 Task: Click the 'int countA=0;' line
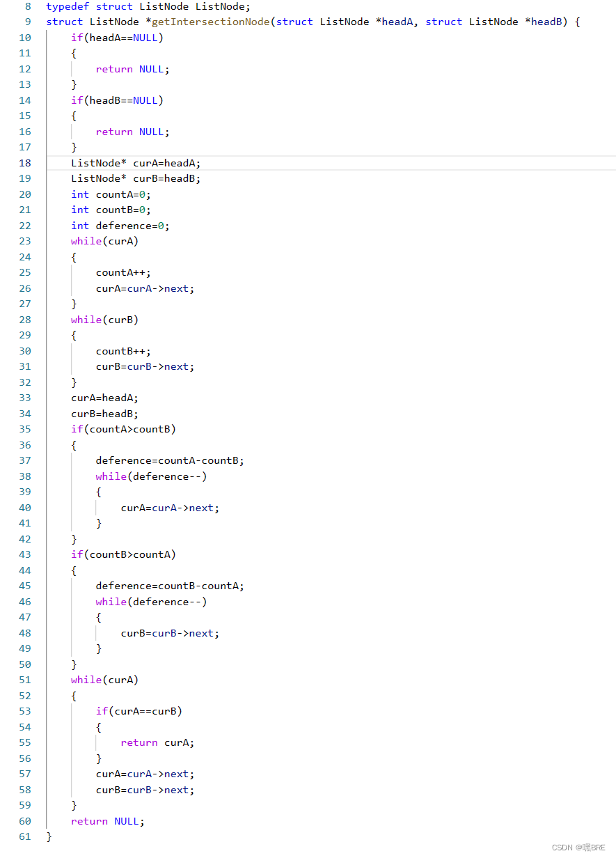click(111, 194)
